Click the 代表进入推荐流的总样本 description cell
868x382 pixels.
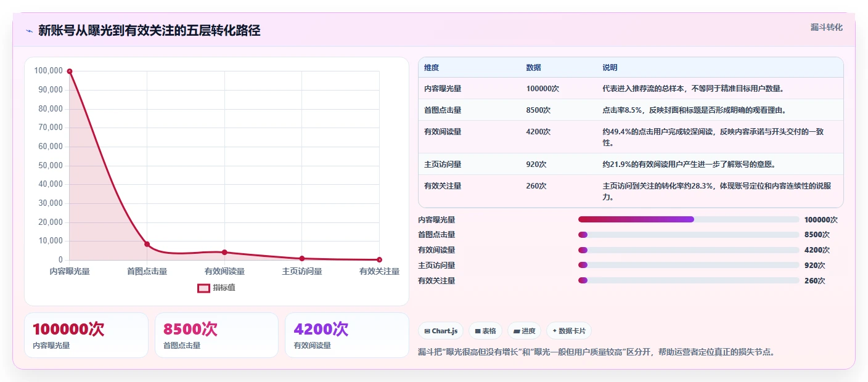pos(719,89)
